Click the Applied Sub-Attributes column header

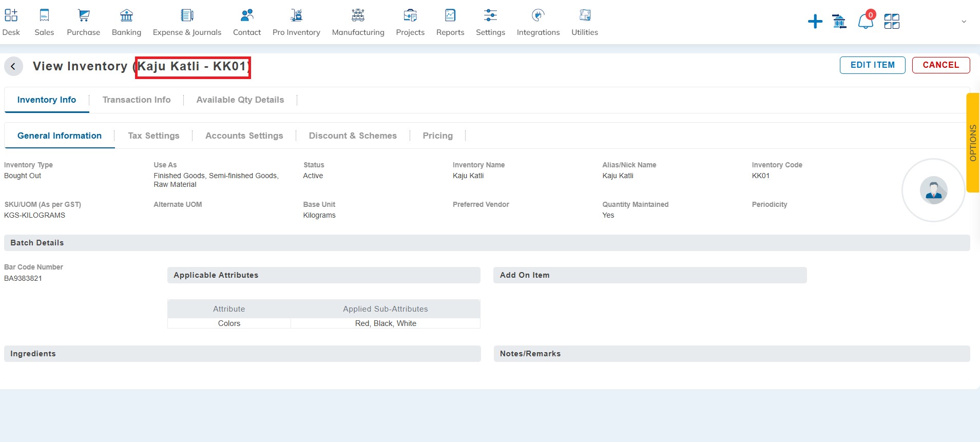[386, 309]
